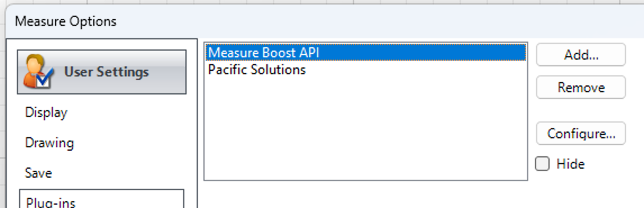This screenshot has height=208, width=644.
Task: Click Remove to delete the plug-in
Action: click(580, 87)
